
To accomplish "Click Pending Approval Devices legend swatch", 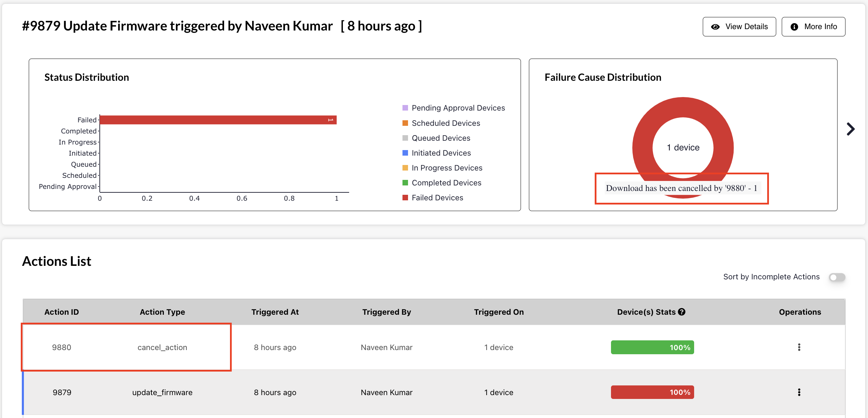I will pyautogui.click(x=405, y=108).
